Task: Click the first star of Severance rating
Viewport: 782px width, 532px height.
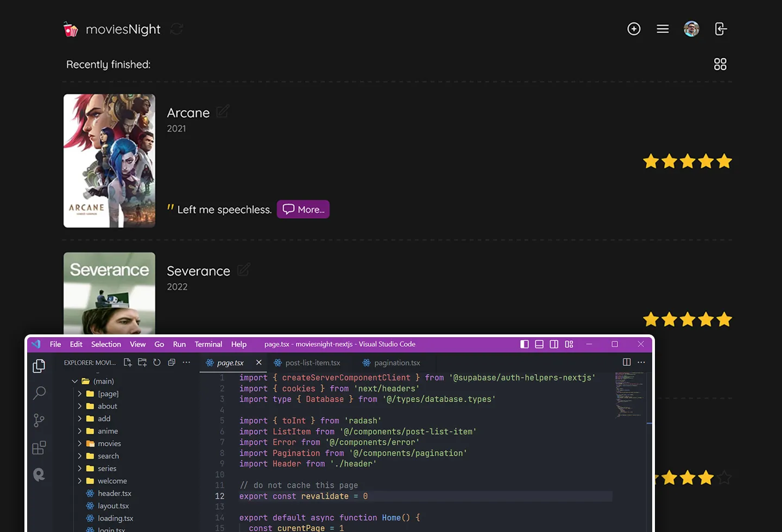Action: [651, 319]
